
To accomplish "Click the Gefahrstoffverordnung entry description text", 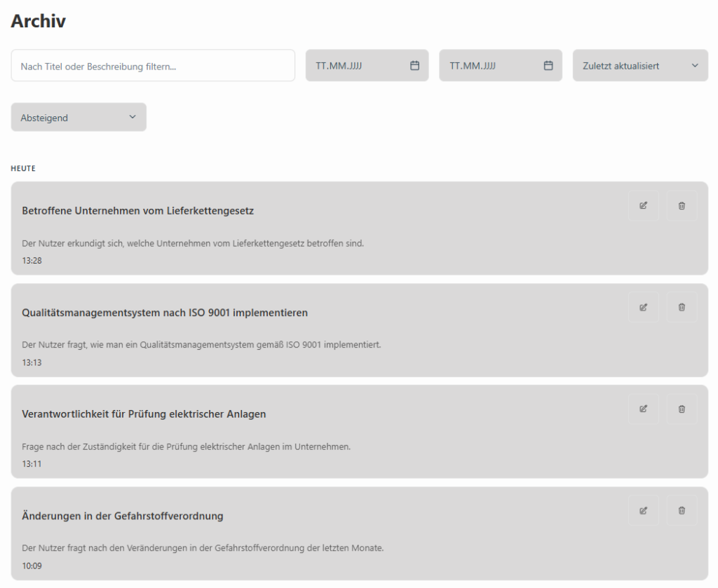I will 203,548.
